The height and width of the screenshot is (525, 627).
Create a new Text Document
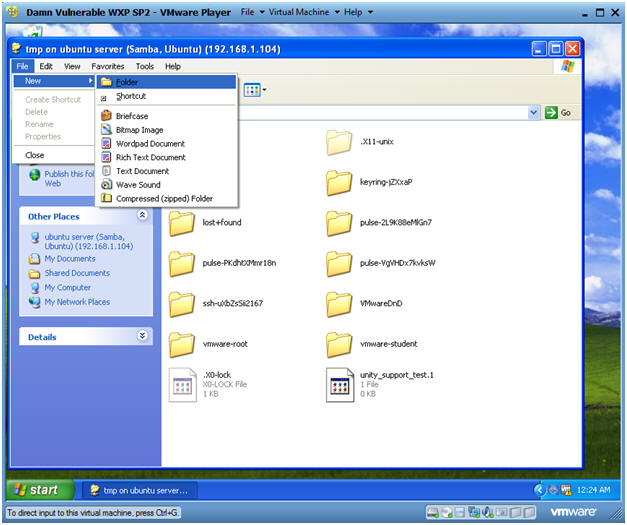[166, 171]
